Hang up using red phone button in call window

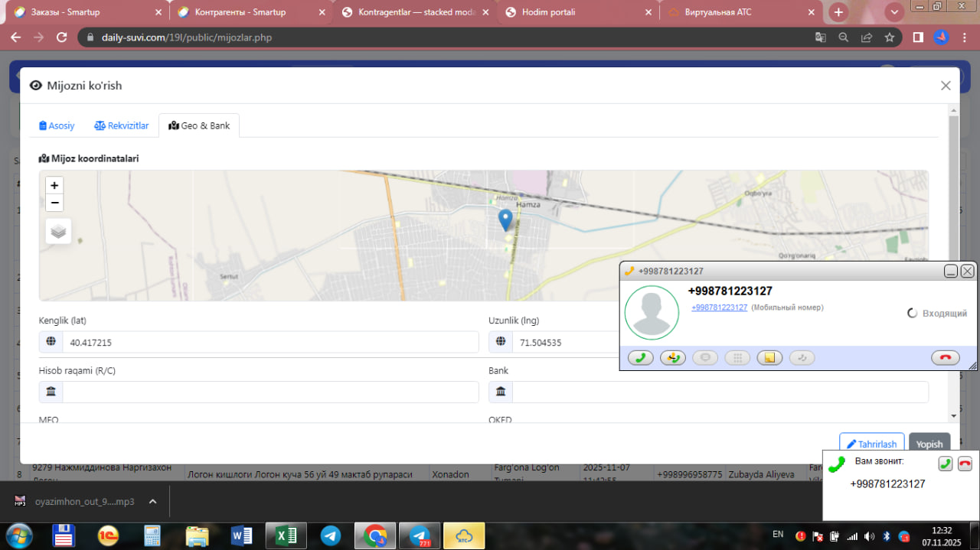946,357
